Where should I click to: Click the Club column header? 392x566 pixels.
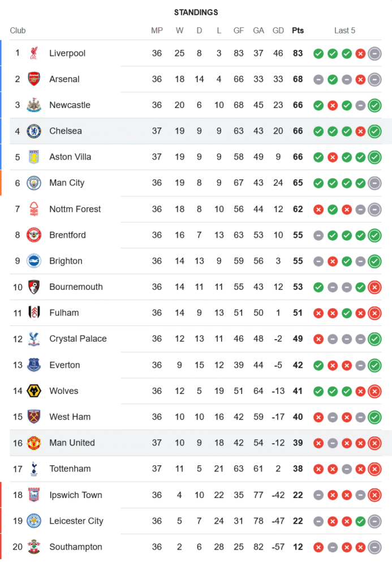[x=18, y=31]
